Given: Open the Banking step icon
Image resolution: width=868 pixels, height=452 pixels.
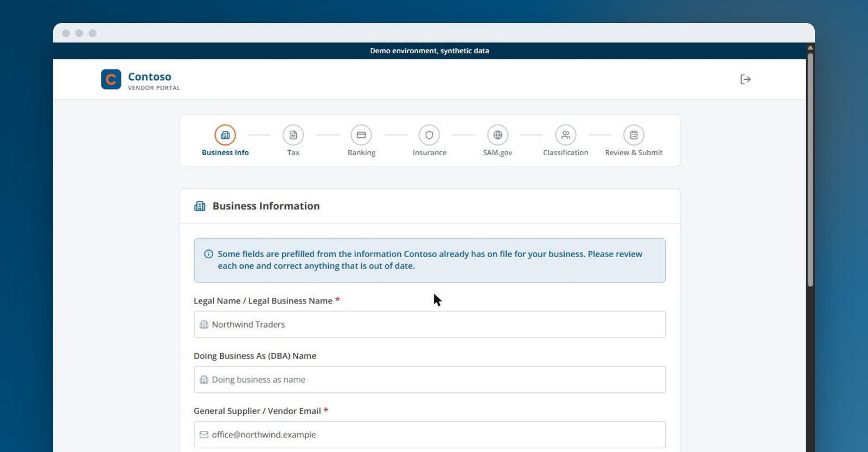Looking at the screenshot, I should pyautogui.click(x=361, y=135).
